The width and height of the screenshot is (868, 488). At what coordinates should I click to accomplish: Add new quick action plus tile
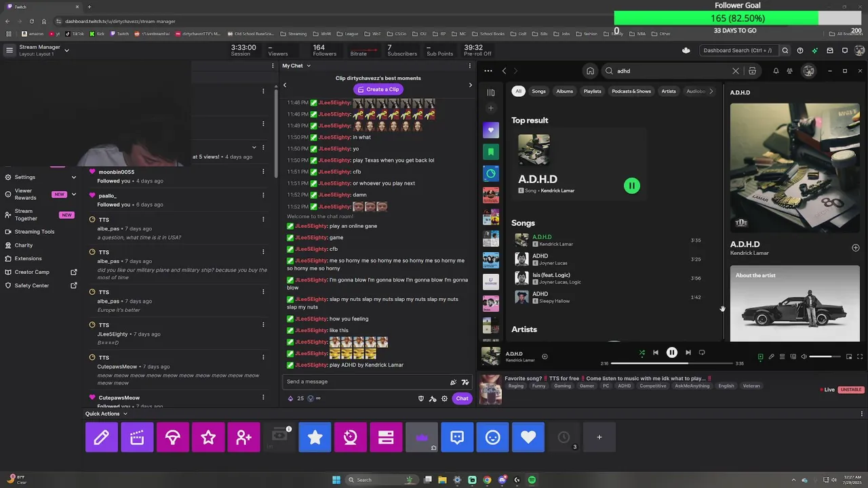(599, 437)
